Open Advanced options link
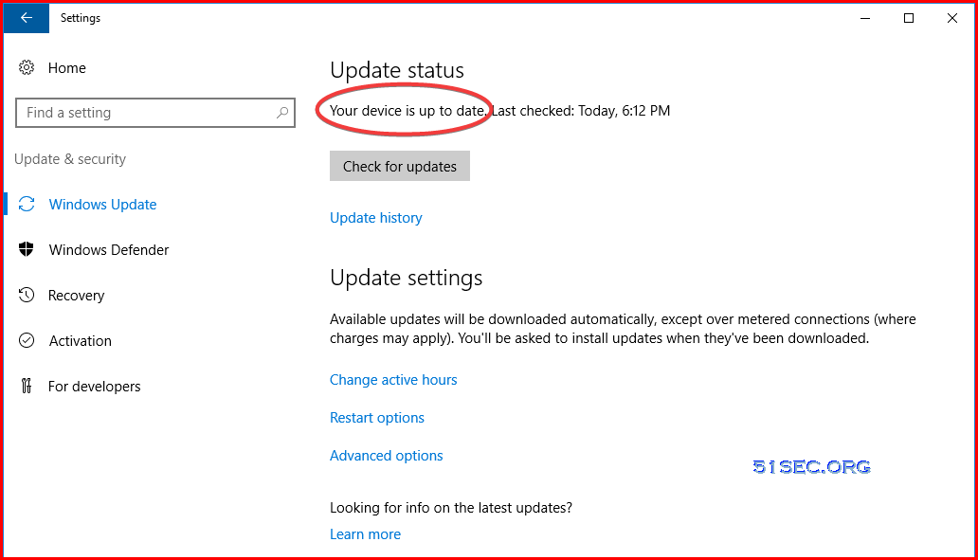Image resolution: width=978 pixels, height=560 pixels. (x=387, y=456)
